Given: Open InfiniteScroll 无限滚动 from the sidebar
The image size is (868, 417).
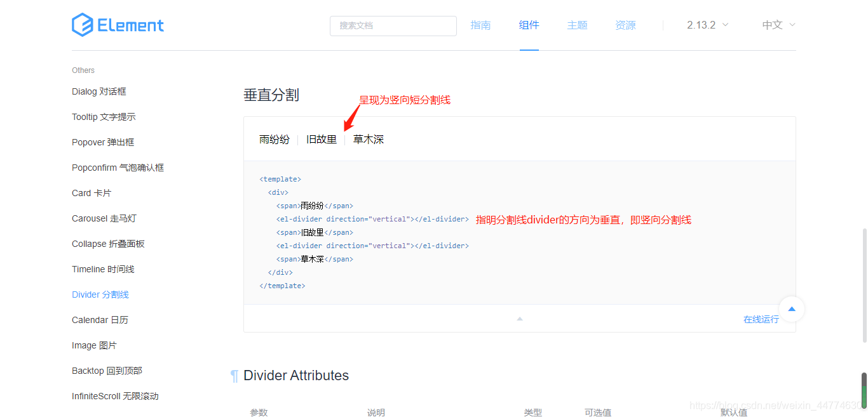Looking at the screenshot, I should coord(115,396).
